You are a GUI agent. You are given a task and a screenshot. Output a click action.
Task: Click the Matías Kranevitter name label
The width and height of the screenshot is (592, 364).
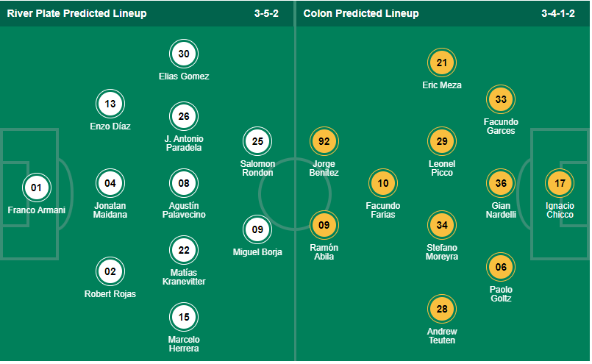pyautogui.click(x=184, y=276)
